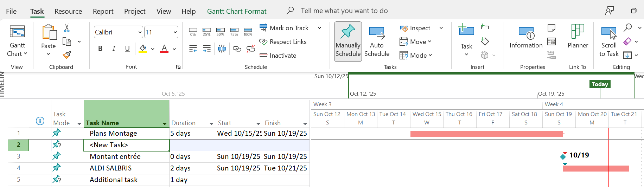Image resolution: width=644 pixels, height=187 pixels.
Task: Toggle Manually Schedule mode
Action: 348,41
